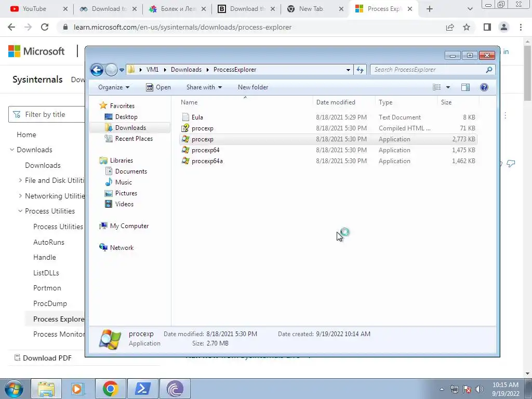Open Chrome's tab search chevron
532x399 pixels.
coord(470,9)
